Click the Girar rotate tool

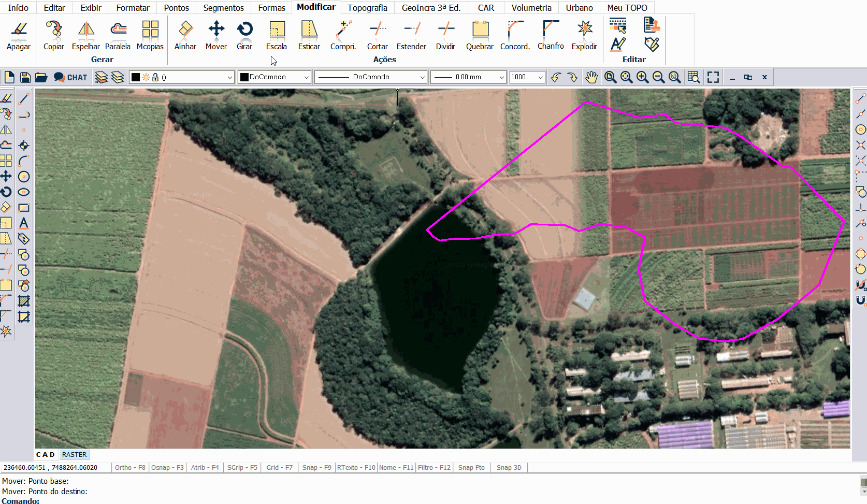pos(244,35)
